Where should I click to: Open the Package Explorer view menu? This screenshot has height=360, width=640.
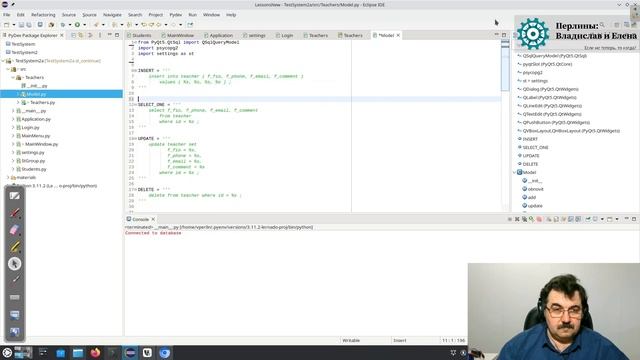click(x=100, y=36)
